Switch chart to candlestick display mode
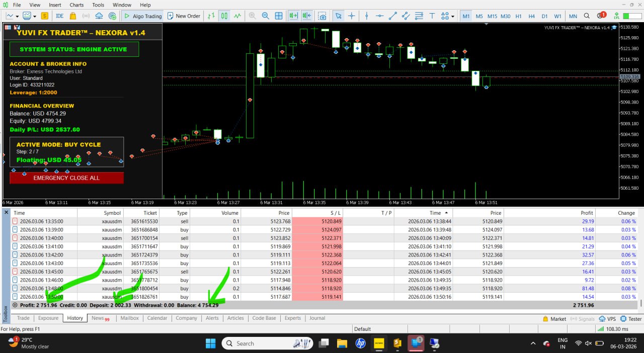 [224, 16]
